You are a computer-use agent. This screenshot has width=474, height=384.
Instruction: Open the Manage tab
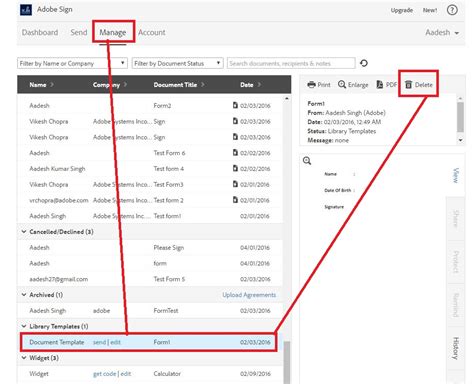coord(113,32)
